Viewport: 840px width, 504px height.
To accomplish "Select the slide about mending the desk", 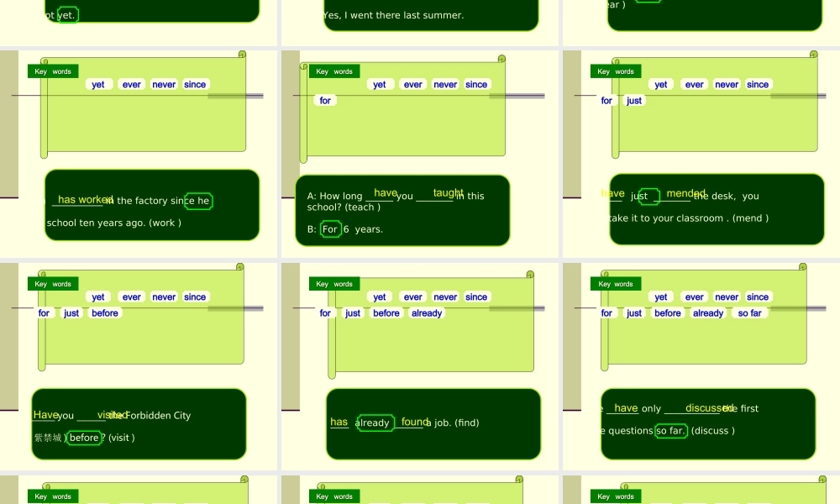I will point(701,154).
